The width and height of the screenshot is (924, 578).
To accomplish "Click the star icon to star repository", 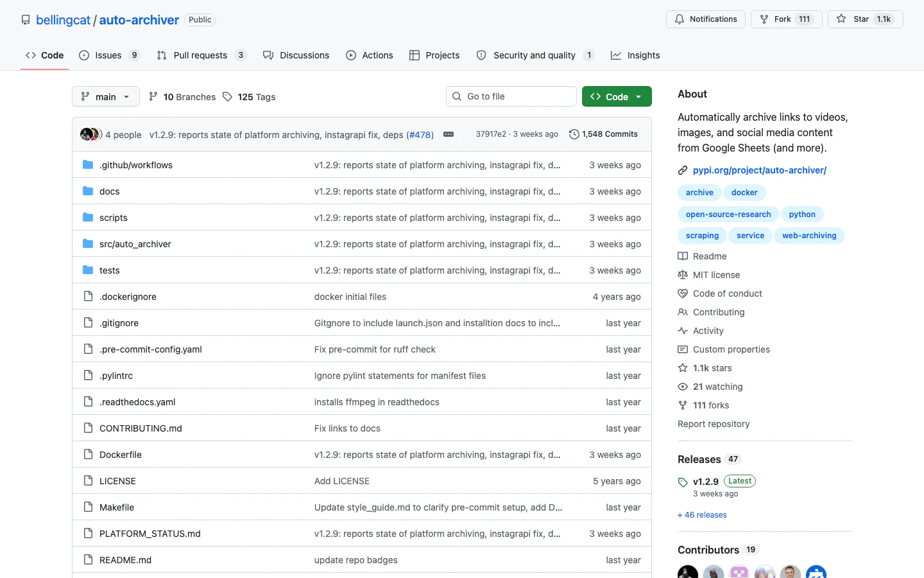I will pyautogui.click(x=841, y=19).
